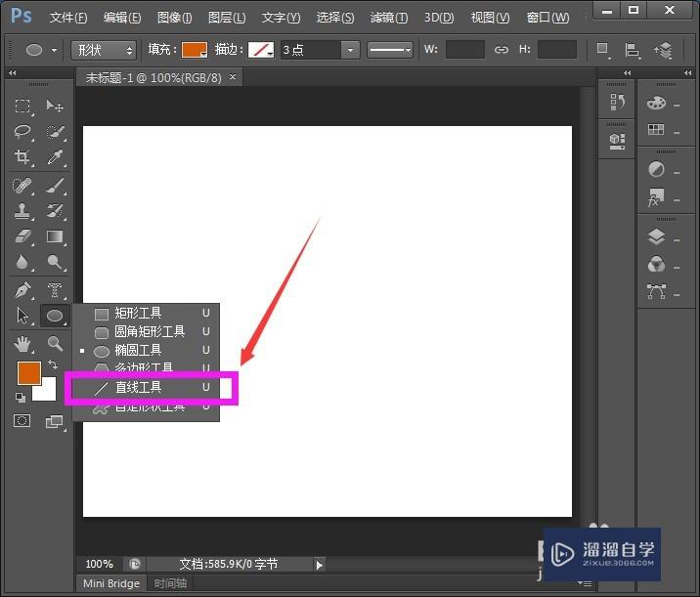
Task: Open the path arrangement dropdown
Action: (x=664, y=50)
